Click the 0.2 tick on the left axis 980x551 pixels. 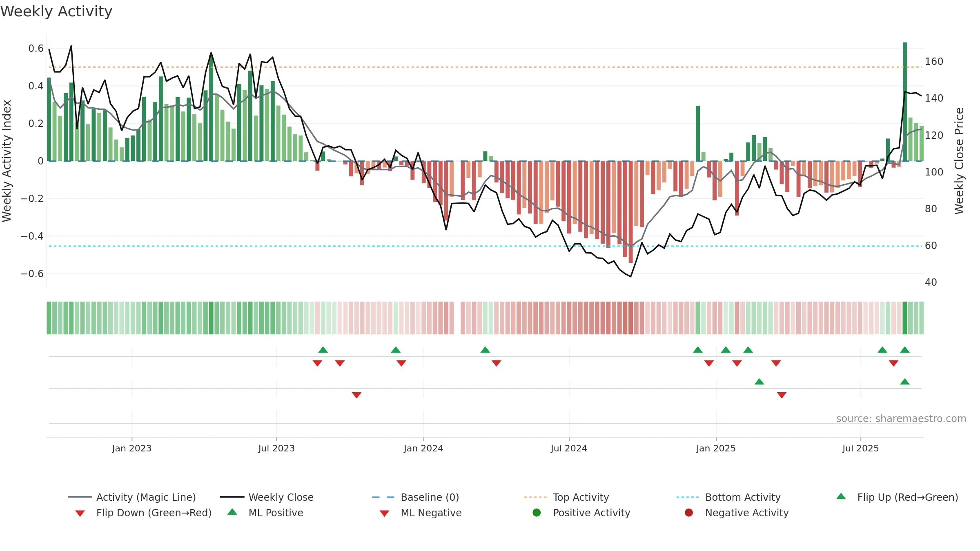[x=36, y=124]
